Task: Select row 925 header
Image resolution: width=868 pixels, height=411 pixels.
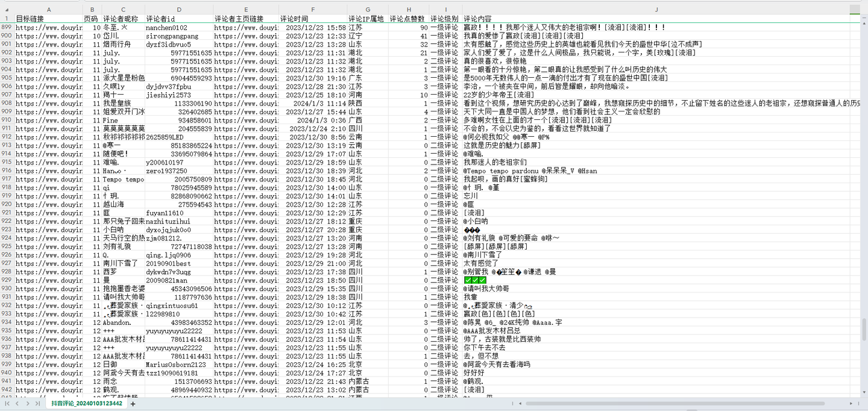Action: [x=7, y=246]
